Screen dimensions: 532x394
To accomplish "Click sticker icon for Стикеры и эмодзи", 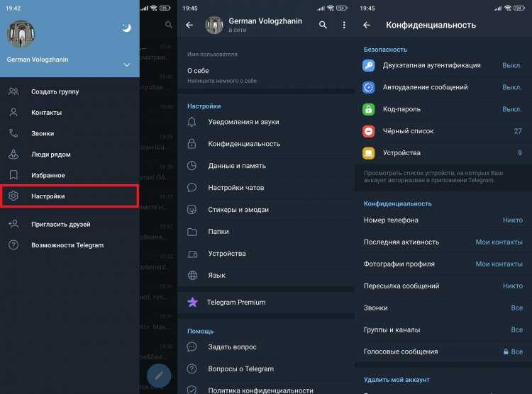I will click(x=192, y=210).
